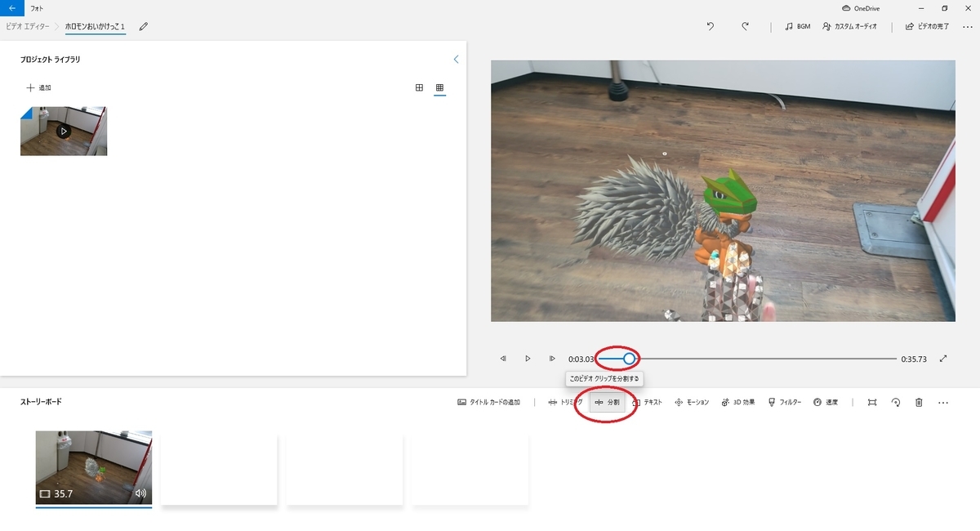Screen dimensions: 980x531
Task: Delete the selected clip with the trash icon
Action: [919, 403]
